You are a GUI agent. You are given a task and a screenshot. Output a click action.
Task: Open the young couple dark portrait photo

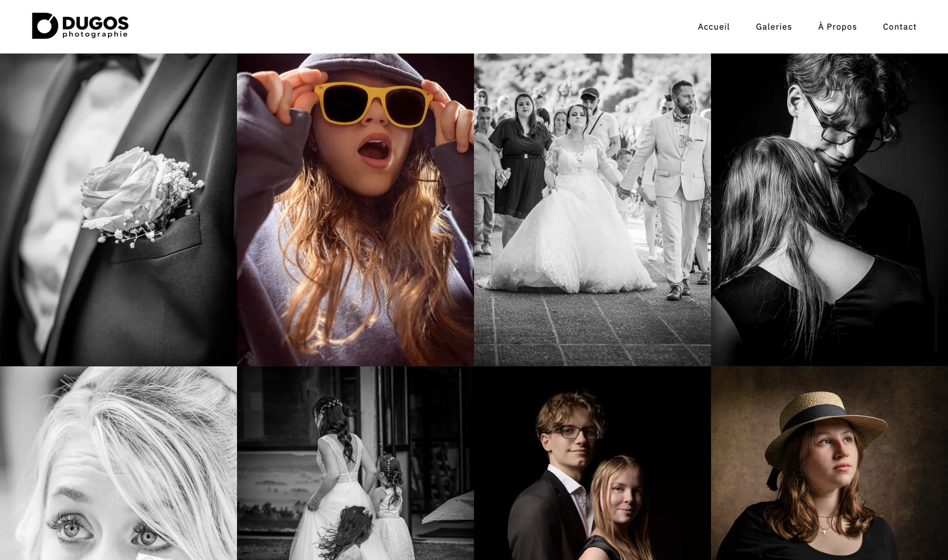coord(592,463)
